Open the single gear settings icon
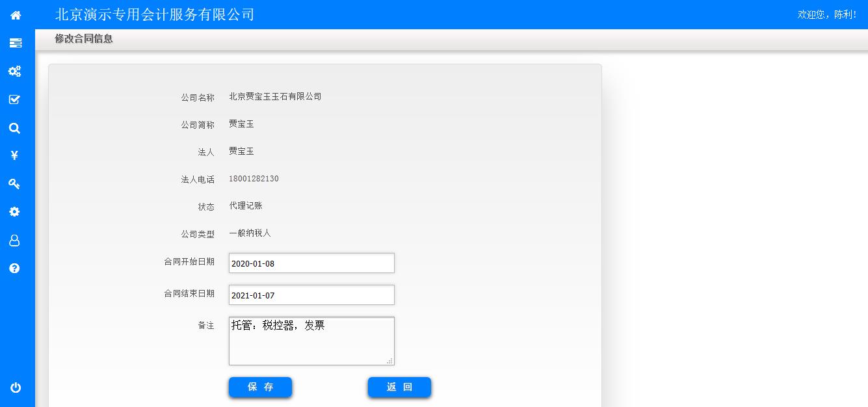This screenshot has width=868, height=407. (14, 212)
